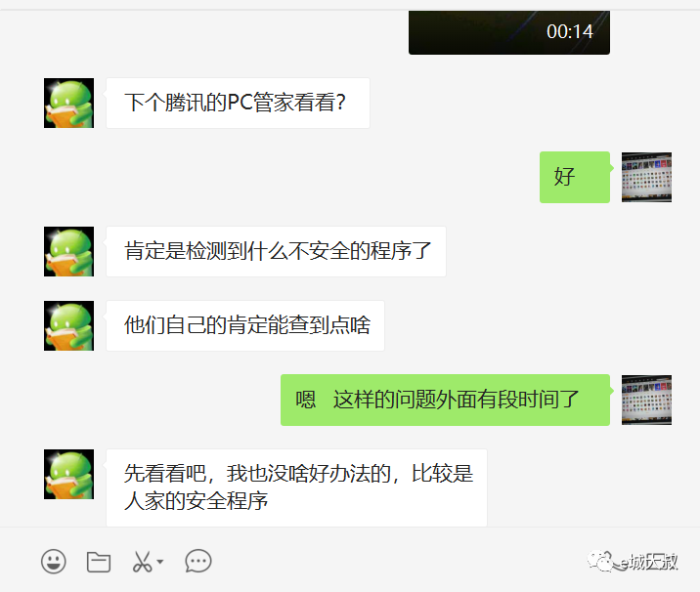Expand the screenshot options dropdown arrow

[159, 562]
